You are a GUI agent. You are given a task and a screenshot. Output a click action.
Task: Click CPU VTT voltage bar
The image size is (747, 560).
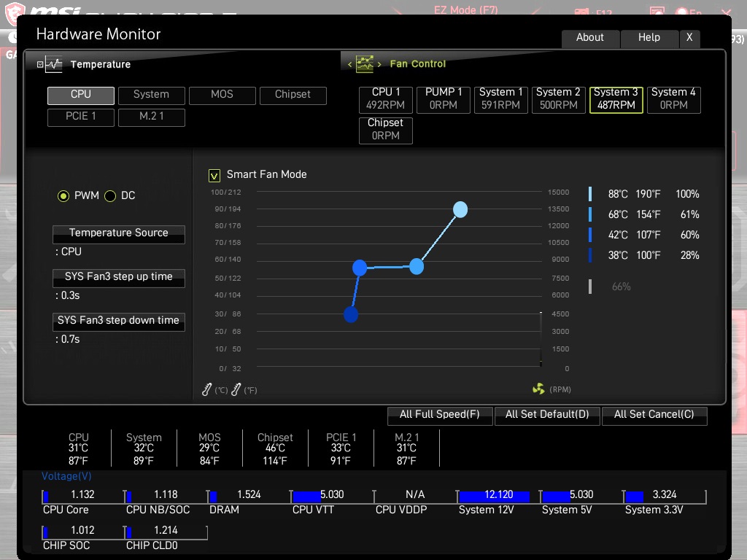(332, 496)
